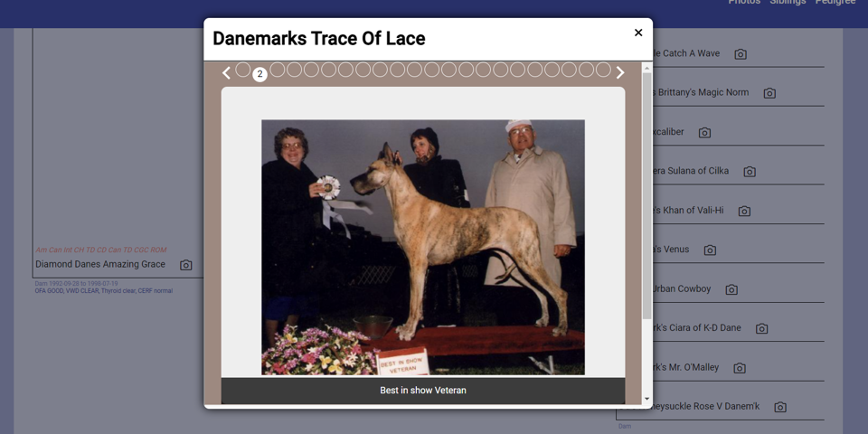Click the dialog vertical scrollbar thumb

click(647, 195)
